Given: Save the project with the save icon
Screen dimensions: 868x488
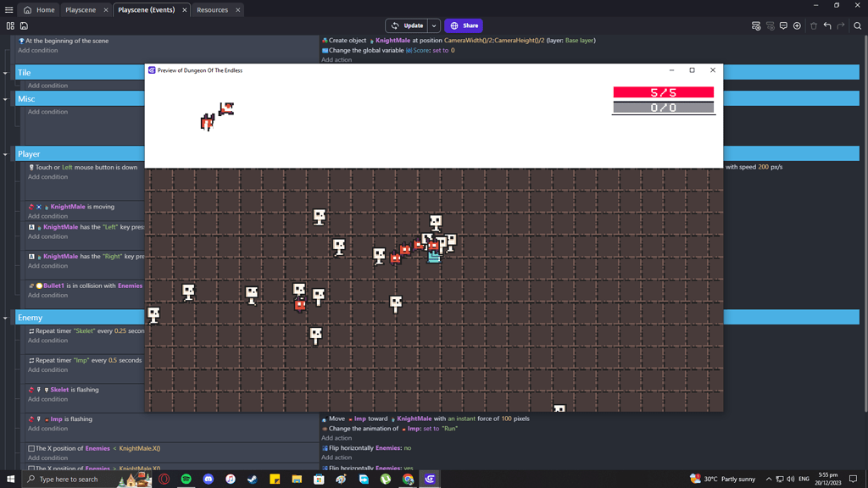Looking at the screenshot, I should pyautogui.click(x=24, y=25).
